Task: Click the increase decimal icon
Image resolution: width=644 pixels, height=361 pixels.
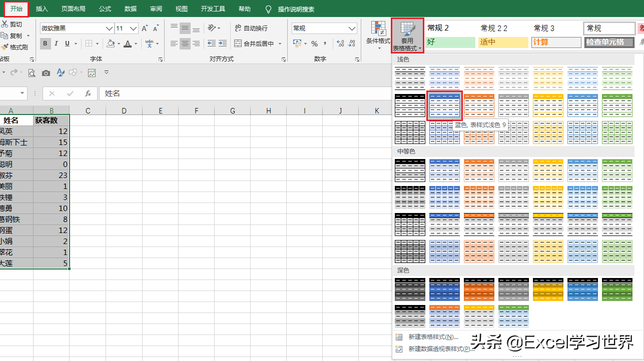Action: coord(340,44)
